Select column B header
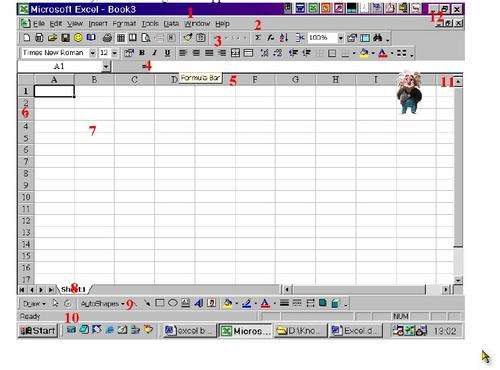This screenshot has width=500, height=370. click(x=94, y=80)
